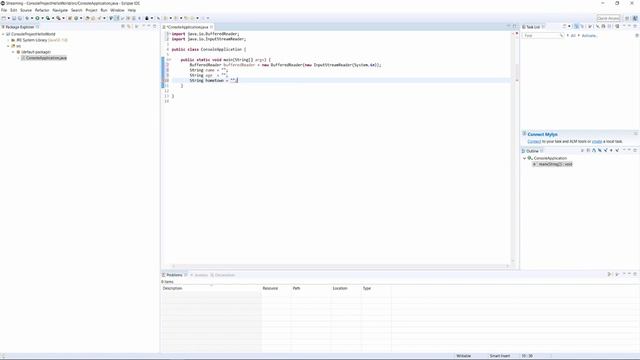
Task: Open the Window menu
Action: click(x=118, y=10)
